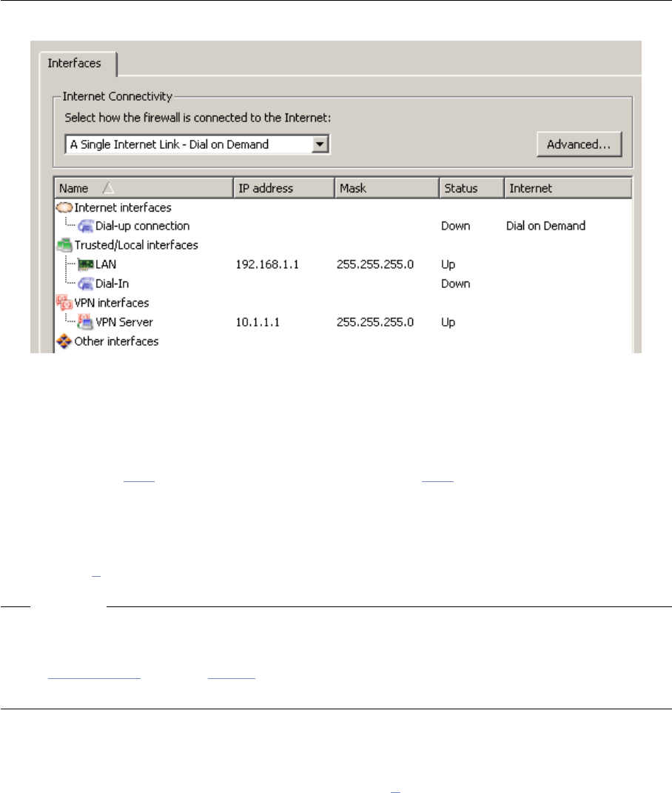Select the LAN interface row
Screen dimensions: 672x793
click(343, 264)
